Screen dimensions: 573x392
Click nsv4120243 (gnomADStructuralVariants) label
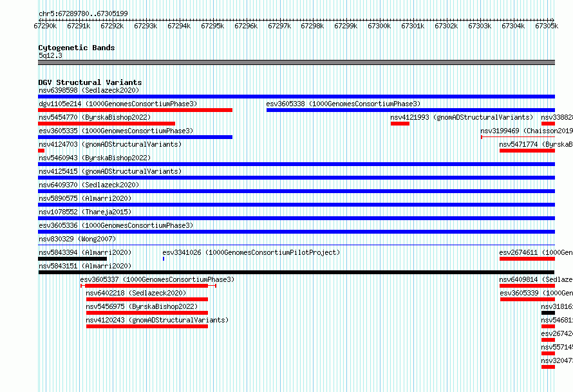click(157, 320)
